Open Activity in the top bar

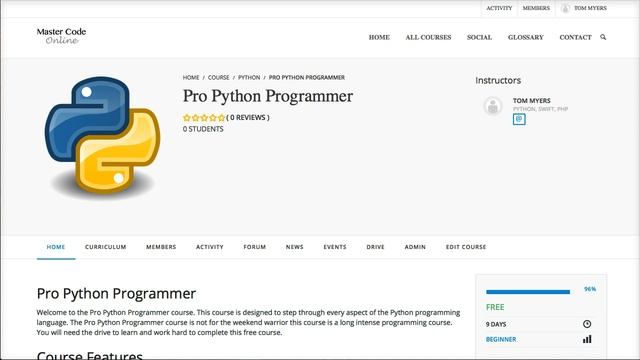499,8
